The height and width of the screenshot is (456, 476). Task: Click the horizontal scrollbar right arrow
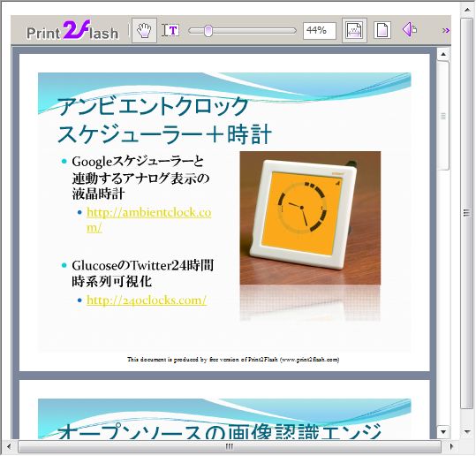[451, 446]
